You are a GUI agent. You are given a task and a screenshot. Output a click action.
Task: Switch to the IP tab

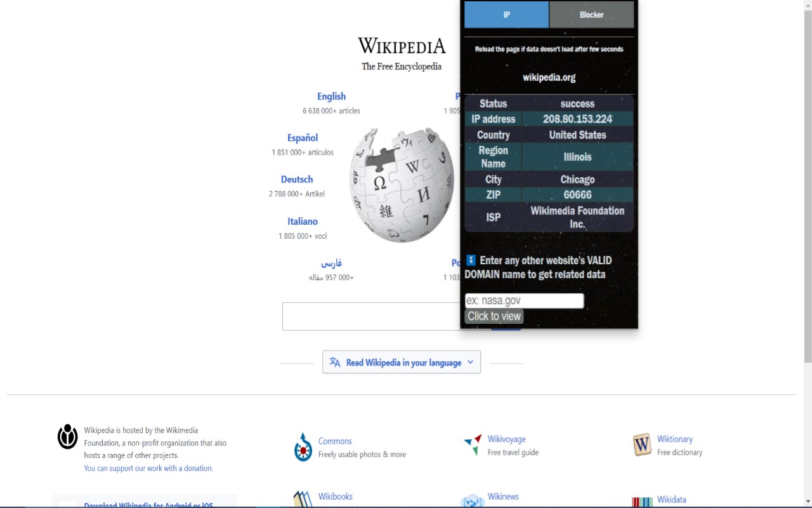(506, 15)
